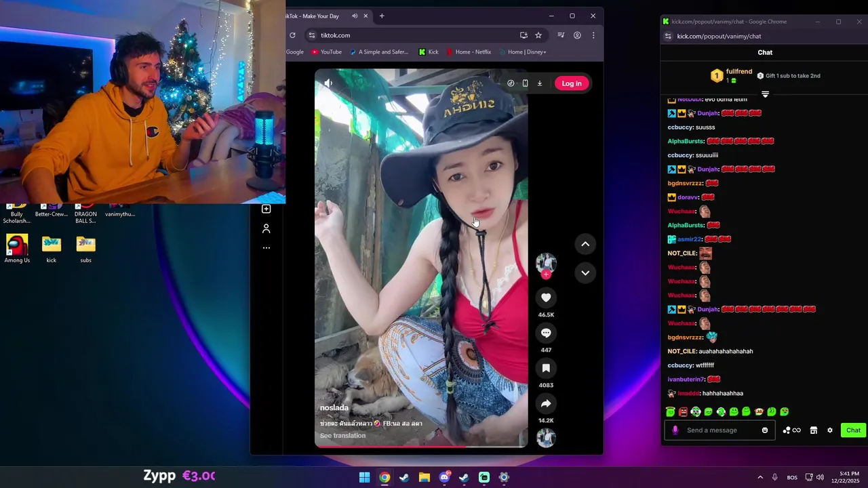Image resolution: width=868 pixels, height=488 pixels.
Task: Seek on the red video progress bar
Action: 420,446
